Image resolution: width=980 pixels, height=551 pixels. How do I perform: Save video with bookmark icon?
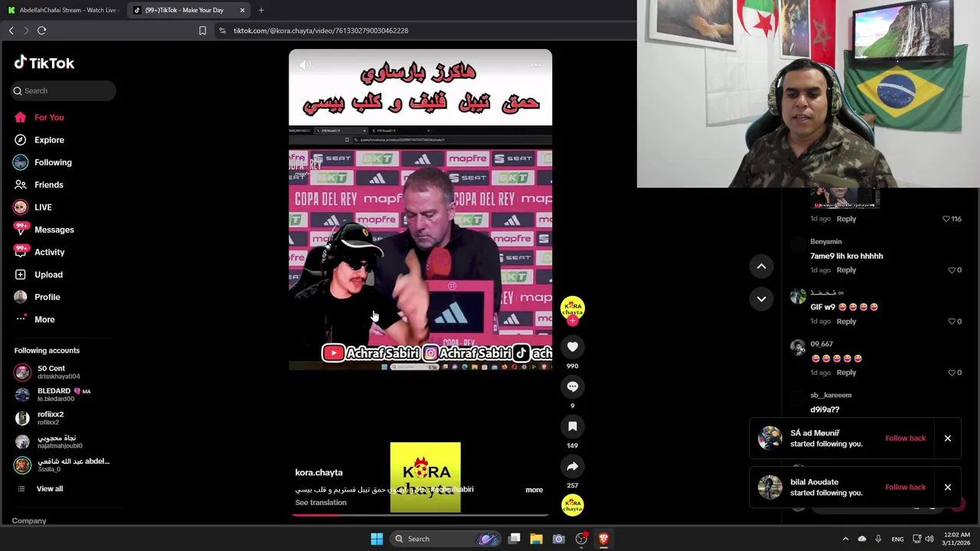click(572, 426)
